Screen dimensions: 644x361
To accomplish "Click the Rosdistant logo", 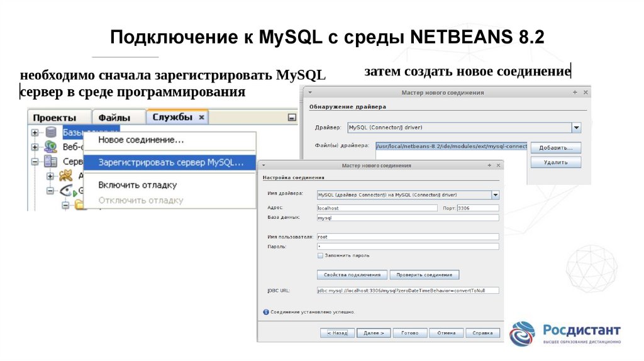I will pyautogui.click(x=565, y=333).
